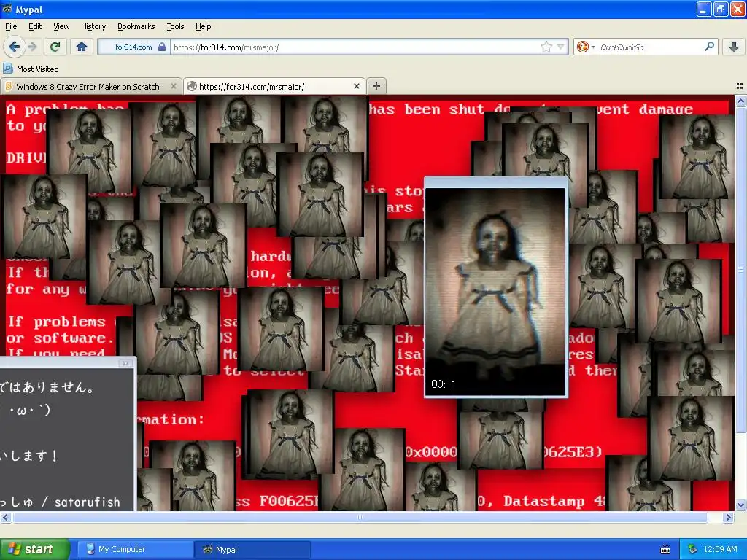
Task: Click the search magnifier icon
Action: pyautogui.click(x=709, y=47)
